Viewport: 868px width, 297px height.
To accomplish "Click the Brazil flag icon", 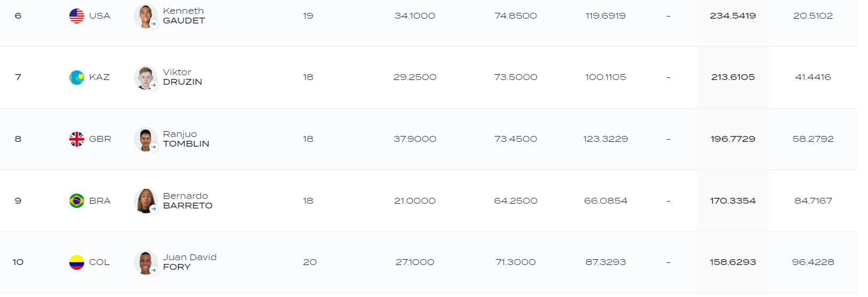I will [x=77, y=201].
